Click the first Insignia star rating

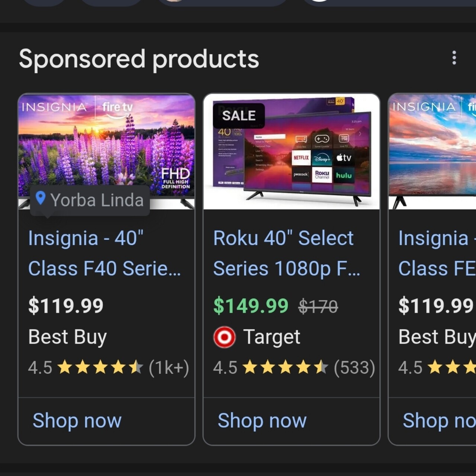click(100, 367)
